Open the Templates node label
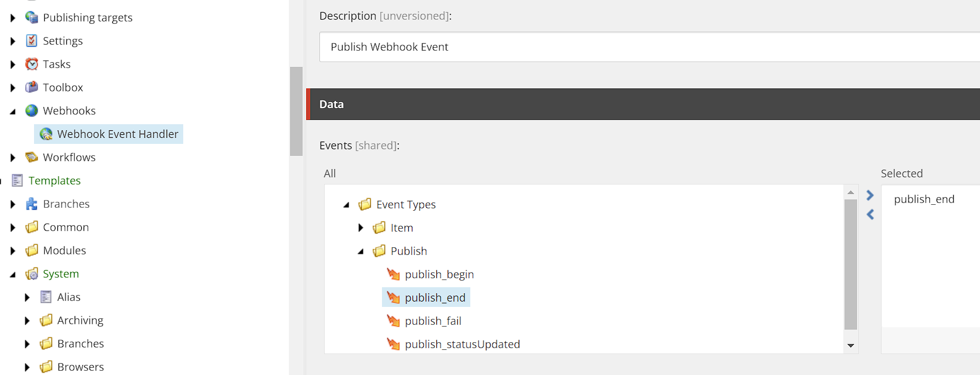Image resolution: width=980 pixels, height=375 pixels. coord(54,180)
